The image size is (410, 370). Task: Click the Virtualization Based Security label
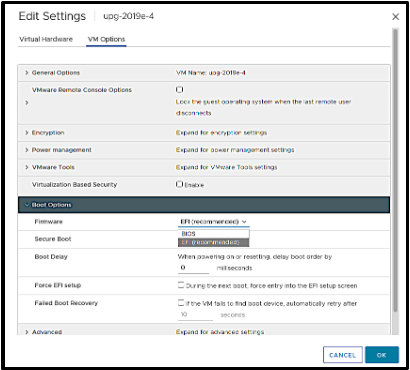74,185
